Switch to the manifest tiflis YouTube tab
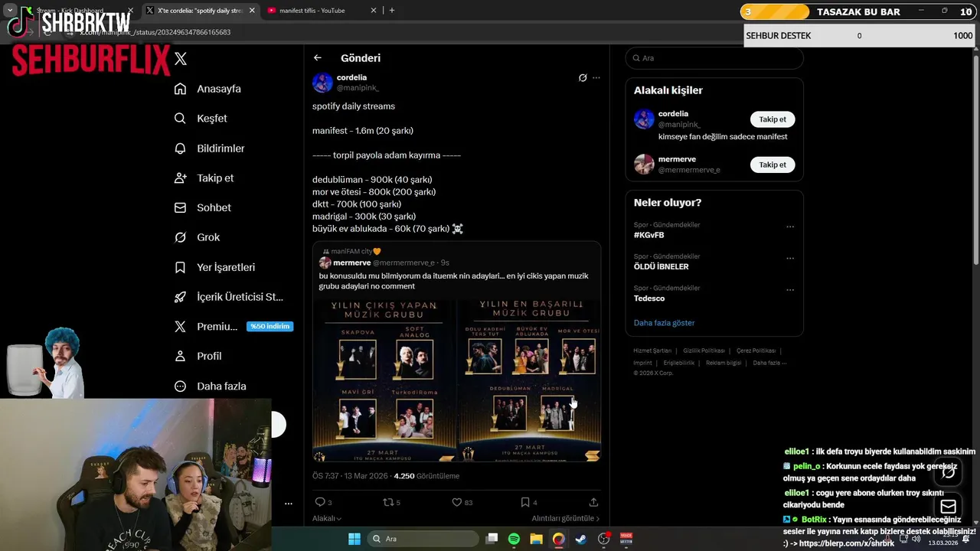The image size is (980, 551). [322, 11]
